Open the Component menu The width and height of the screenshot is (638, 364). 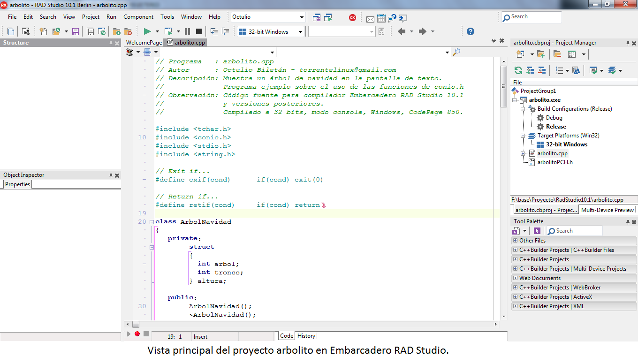138,17
